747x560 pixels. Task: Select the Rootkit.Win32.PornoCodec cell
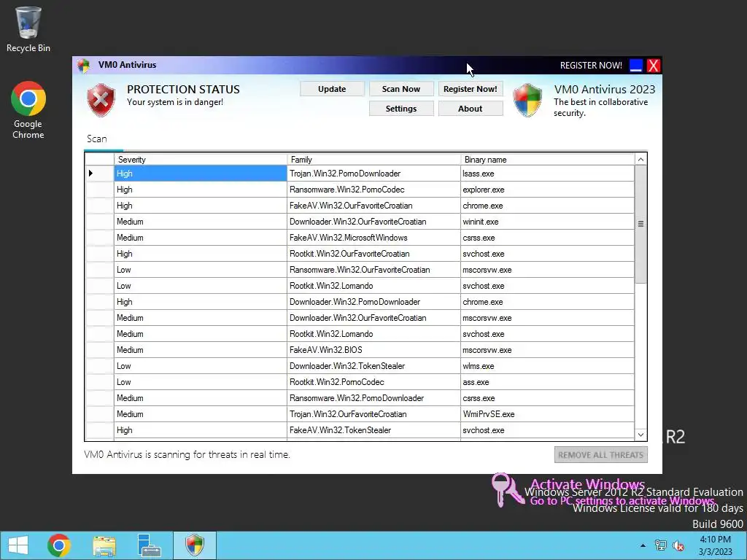coord(374,382)
